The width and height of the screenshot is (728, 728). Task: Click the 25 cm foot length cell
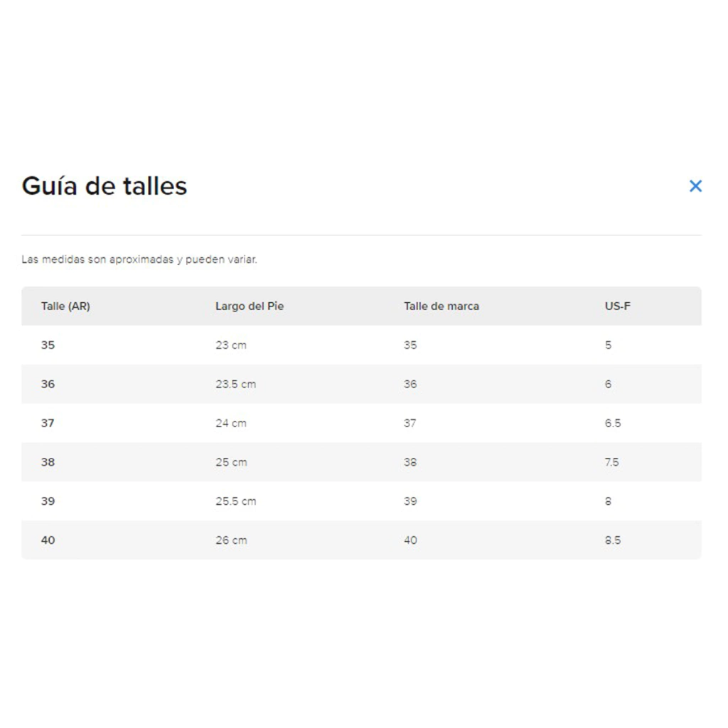click(x=231, y=463)
